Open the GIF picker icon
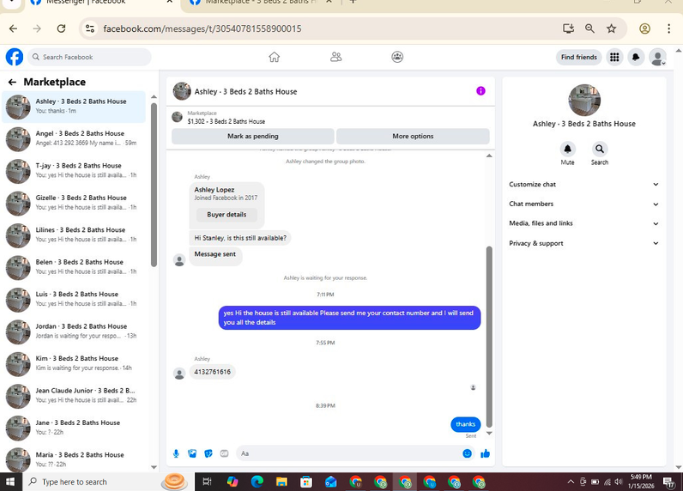The width and height of the screenshot is (683, 491). click(224, 454)
